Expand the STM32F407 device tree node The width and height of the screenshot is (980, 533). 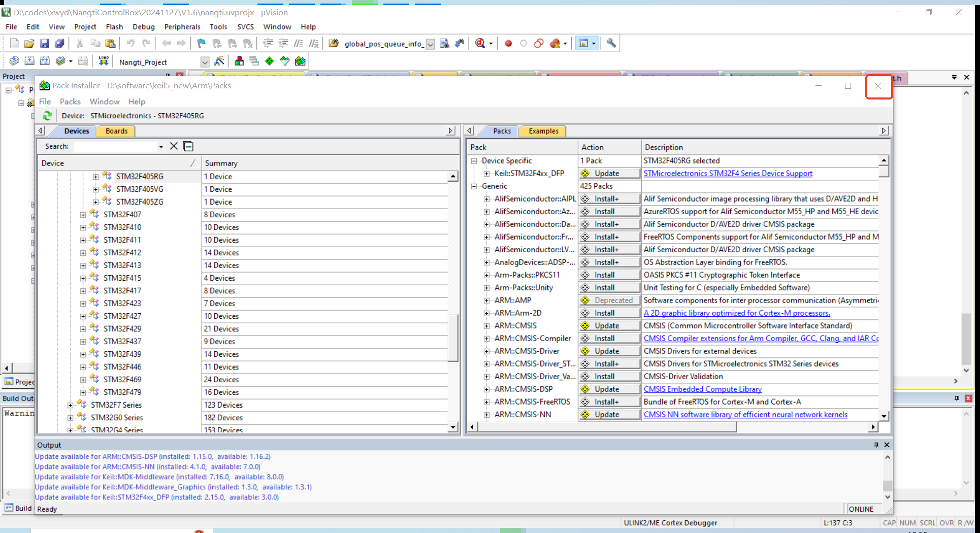pyautogui.click(x=83, y=215)
